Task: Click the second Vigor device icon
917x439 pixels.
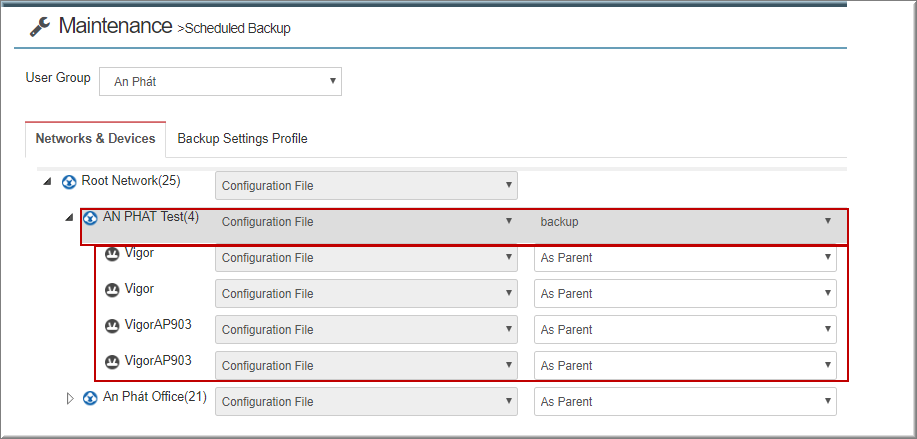Action: tap(112, 290)
